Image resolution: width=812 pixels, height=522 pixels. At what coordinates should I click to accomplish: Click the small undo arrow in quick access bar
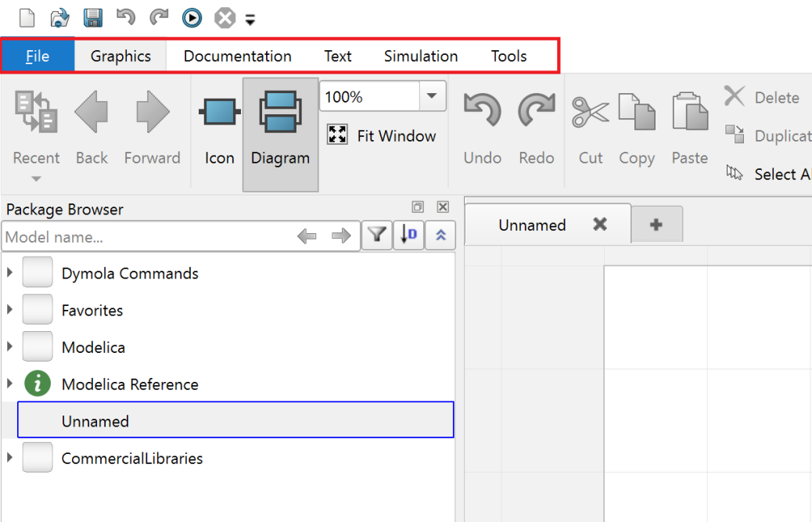point(125,17)
